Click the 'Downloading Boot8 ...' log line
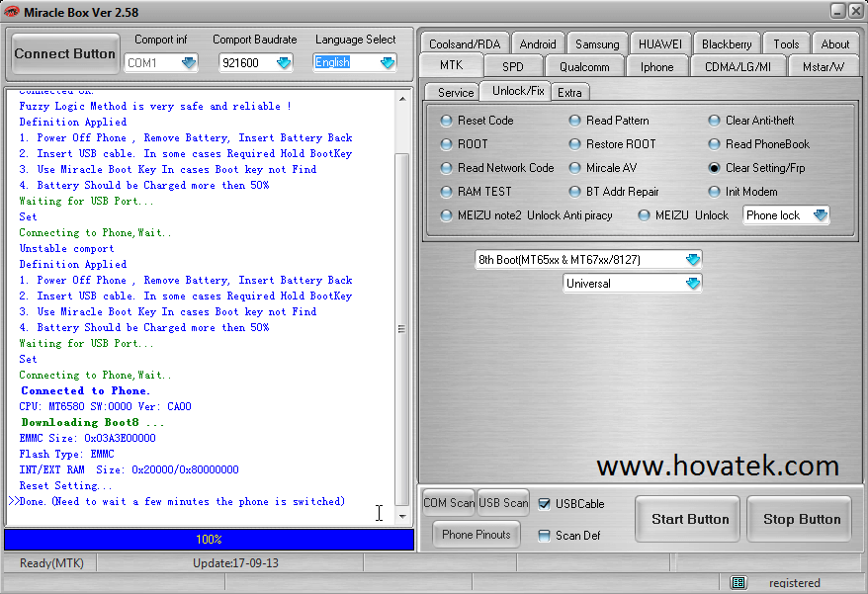 point(93,422)
